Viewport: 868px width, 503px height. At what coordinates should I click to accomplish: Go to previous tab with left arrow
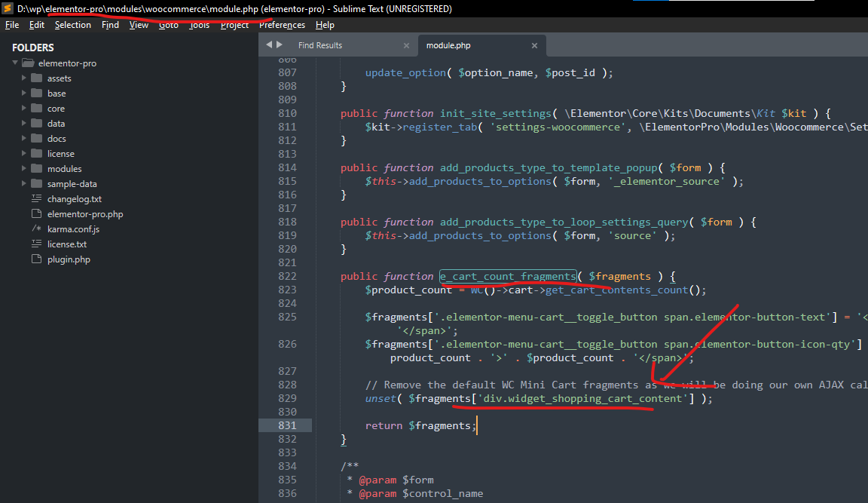[269, 45]
